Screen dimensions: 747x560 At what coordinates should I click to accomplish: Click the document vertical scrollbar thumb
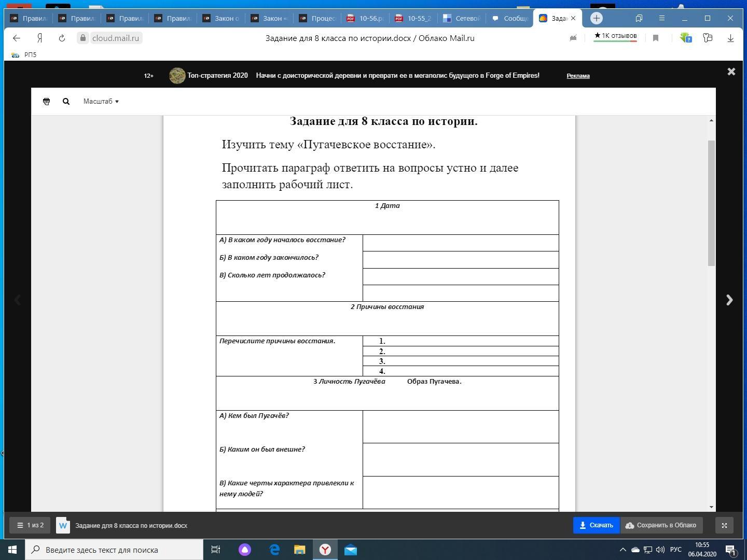pos(711,203)
